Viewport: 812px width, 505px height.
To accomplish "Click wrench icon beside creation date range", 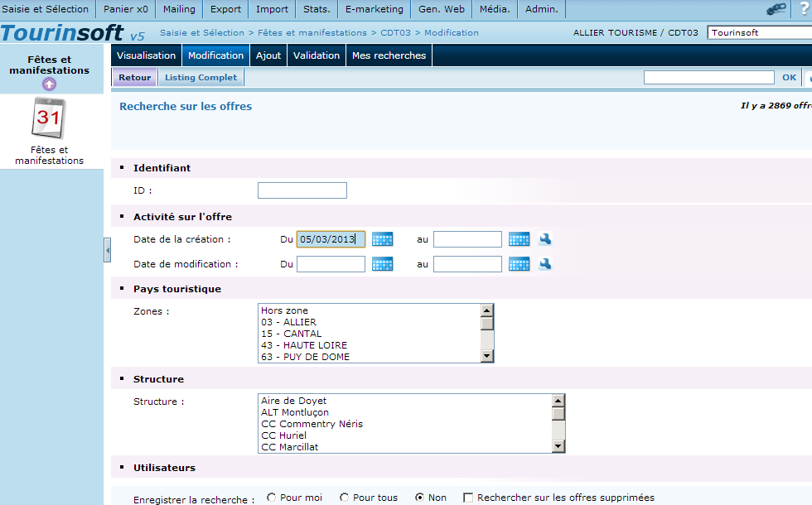I will [x=545, y=239].
